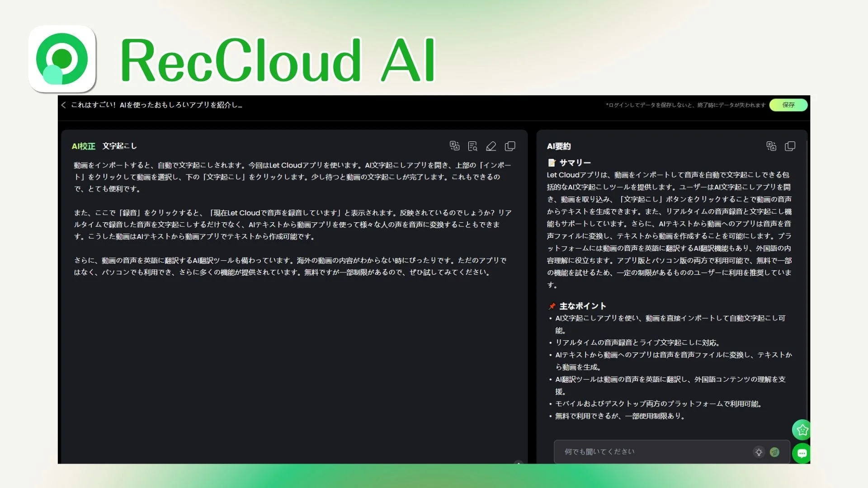Click the login reminder text near the save button
Image resolution: width=868 pixels, height=488 pixels.
(x=684, y=105)
